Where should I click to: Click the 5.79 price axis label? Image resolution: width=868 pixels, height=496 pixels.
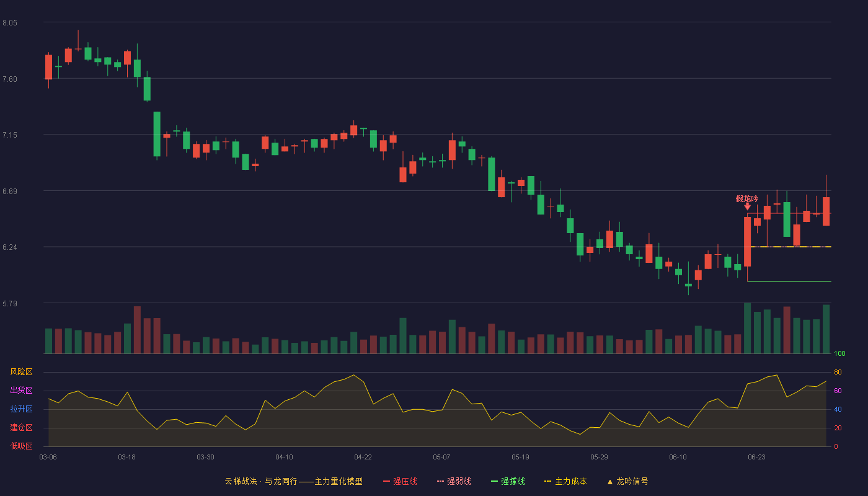point(10,304)
